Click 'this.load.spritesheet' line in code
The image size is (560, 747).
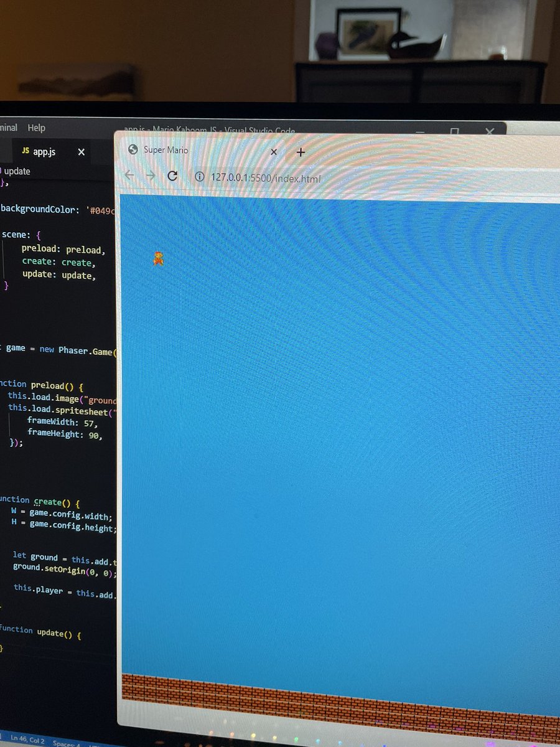[63, 411]
